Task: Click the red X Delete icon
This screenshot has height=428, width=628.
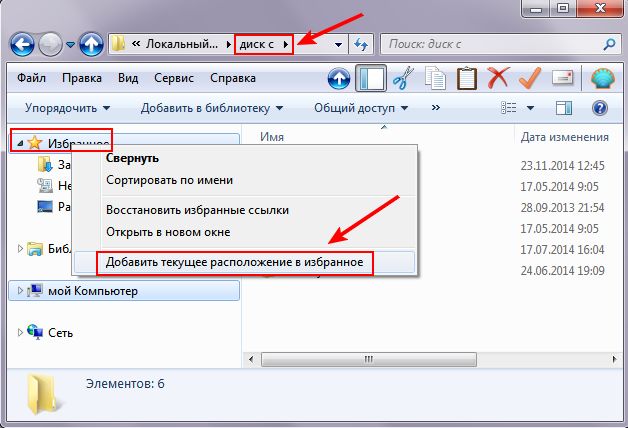Action: pyautogui.click(x=498, y=78)
